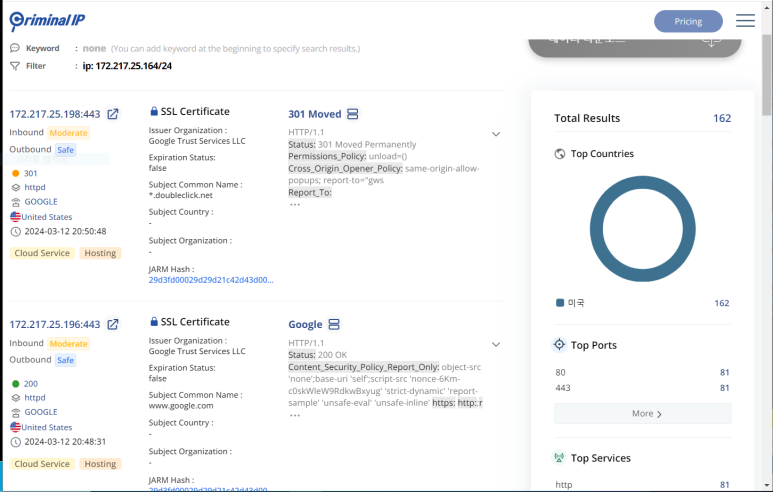Click the US flag in 172.217.25.198 result

pos(15,216)
